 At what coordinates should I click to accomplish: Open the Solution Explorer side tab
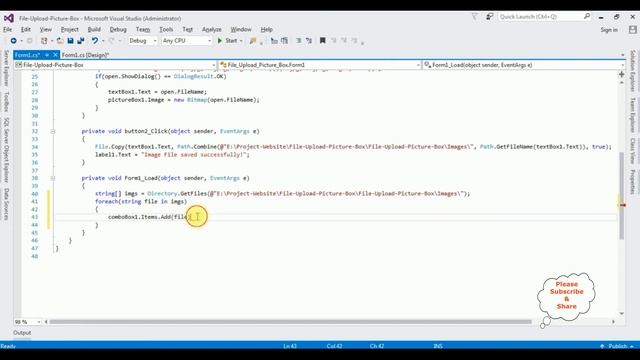633,71
